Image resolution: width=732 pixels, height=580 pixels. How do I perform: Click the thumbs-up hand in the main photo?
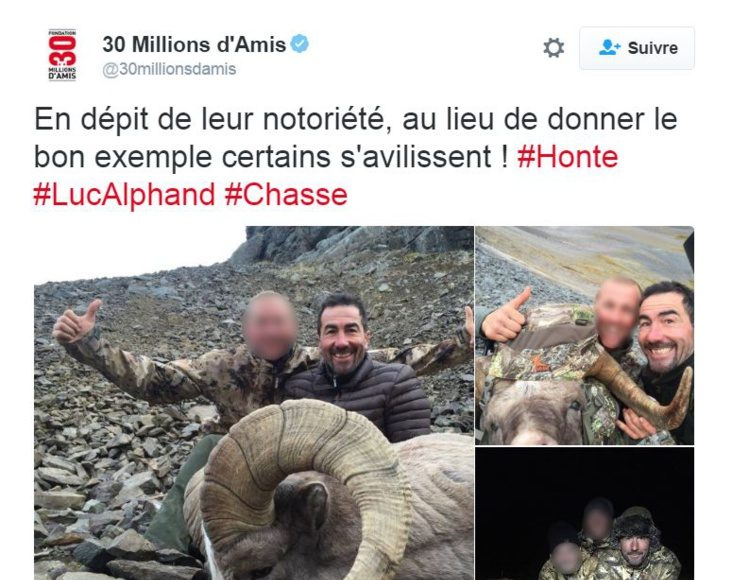77,321
